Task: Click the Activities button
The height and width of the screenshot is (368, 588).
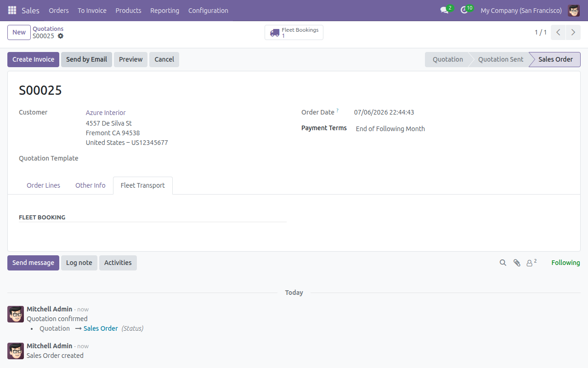Action: (x=118, y=263)
